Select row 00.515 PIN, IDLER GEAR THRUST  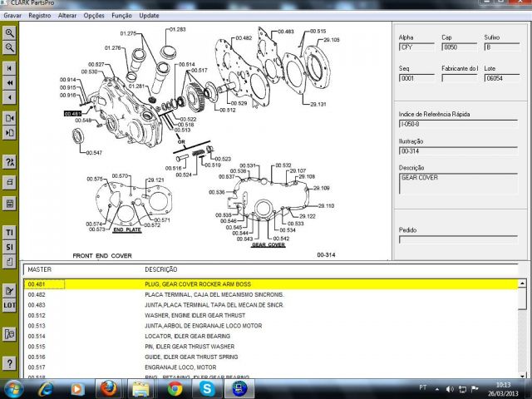(x=271, y=347)
